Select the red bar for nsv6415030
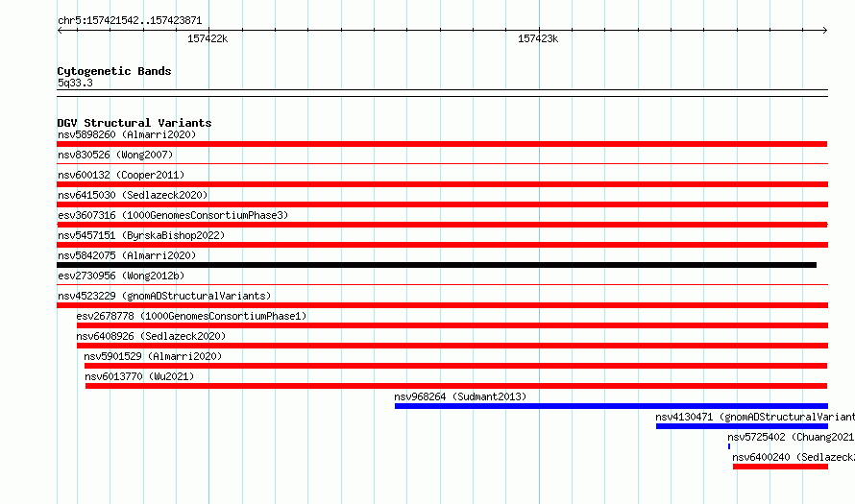 [442, 204]
